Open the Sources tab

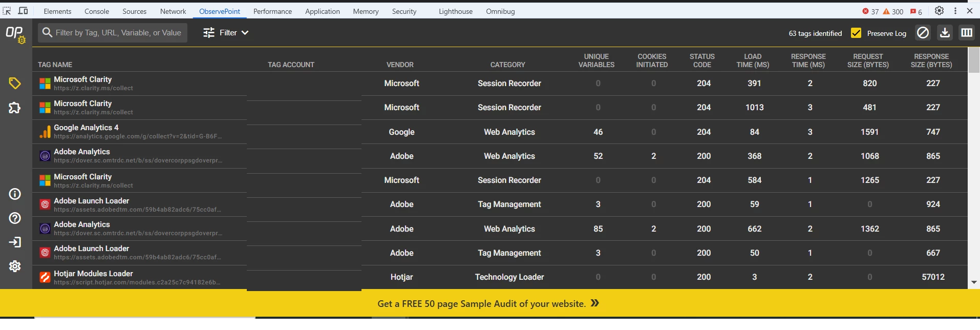tap(134, 11)
